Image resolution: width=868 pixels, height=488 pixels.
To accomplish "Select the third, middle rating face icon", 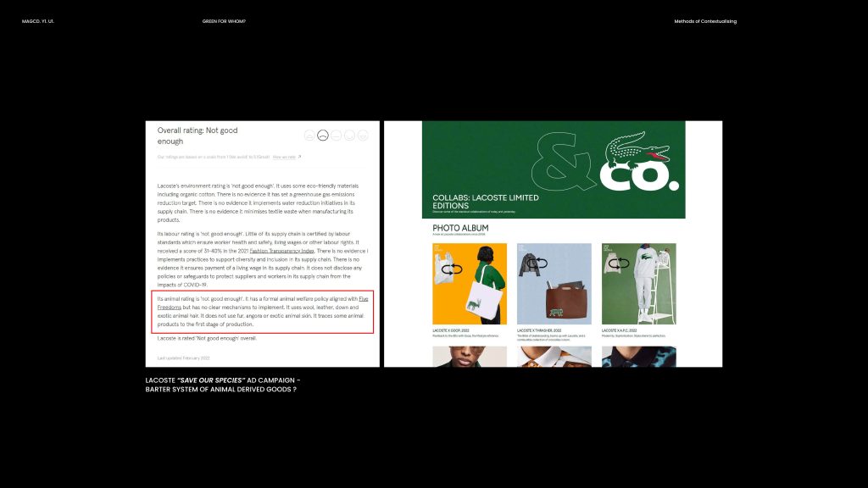I will (x=336, y=136).
